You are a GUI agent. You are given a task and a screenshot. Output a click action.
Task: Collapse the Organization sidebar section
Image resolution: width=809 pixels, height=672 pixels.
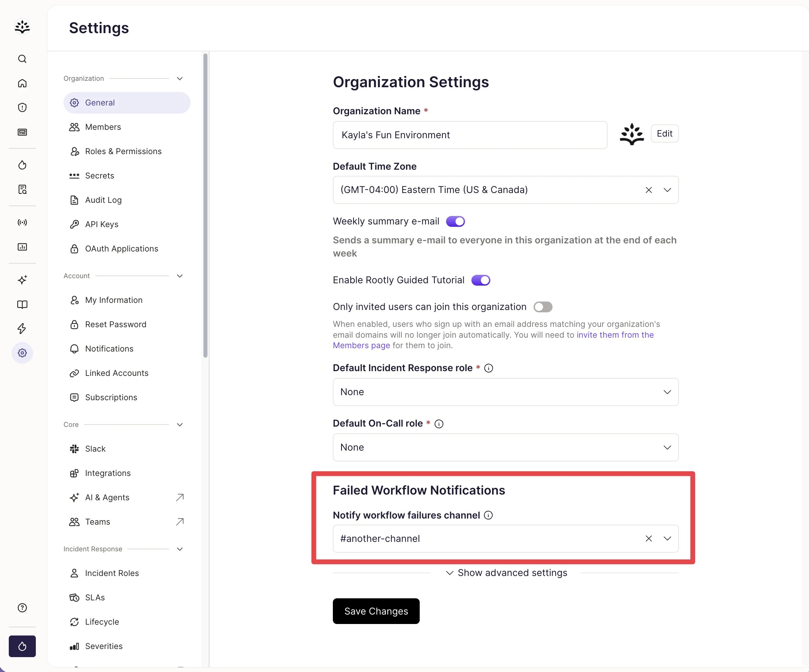click(179, 79)
